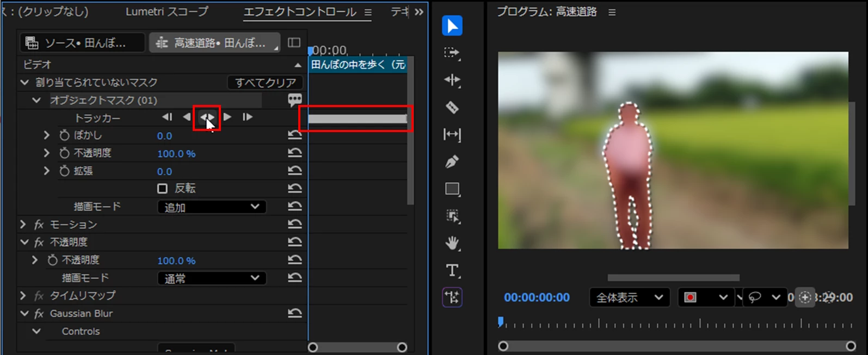
Task: Expand the ぼかし property
Action: (x=47, y=135)
